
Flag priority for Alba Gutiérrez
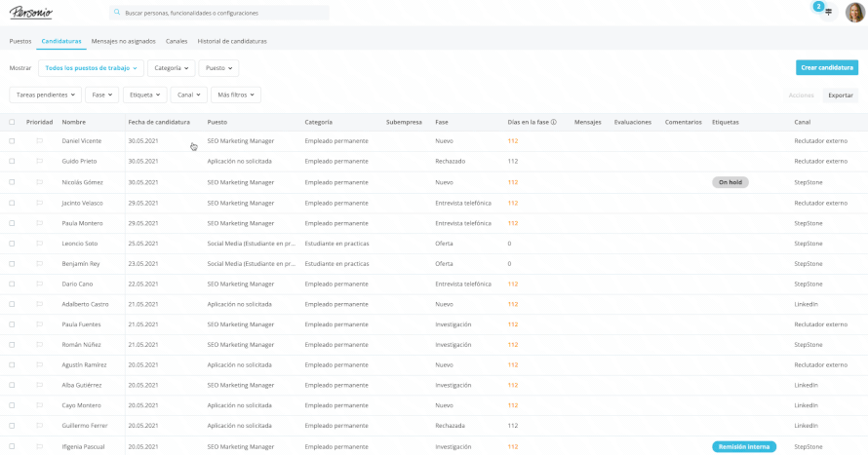coord(40,386)
